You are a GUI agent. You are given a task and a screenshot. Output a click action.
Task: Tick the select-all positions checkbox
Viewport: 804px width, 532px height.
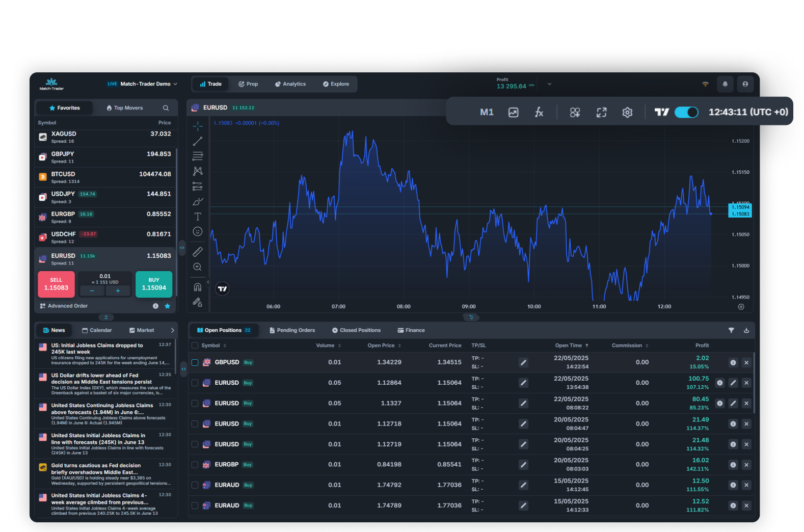click(195, 345)
